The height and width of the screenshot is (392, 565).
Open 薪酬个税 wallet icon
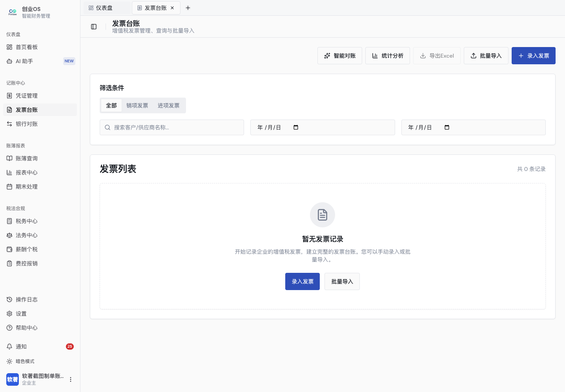point(9,249)
